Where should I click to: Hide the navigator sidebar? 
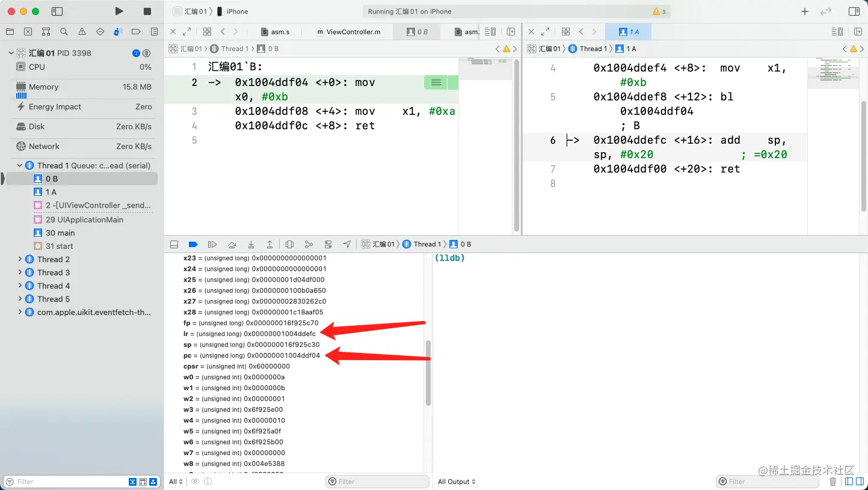click(x=57, y=11)
